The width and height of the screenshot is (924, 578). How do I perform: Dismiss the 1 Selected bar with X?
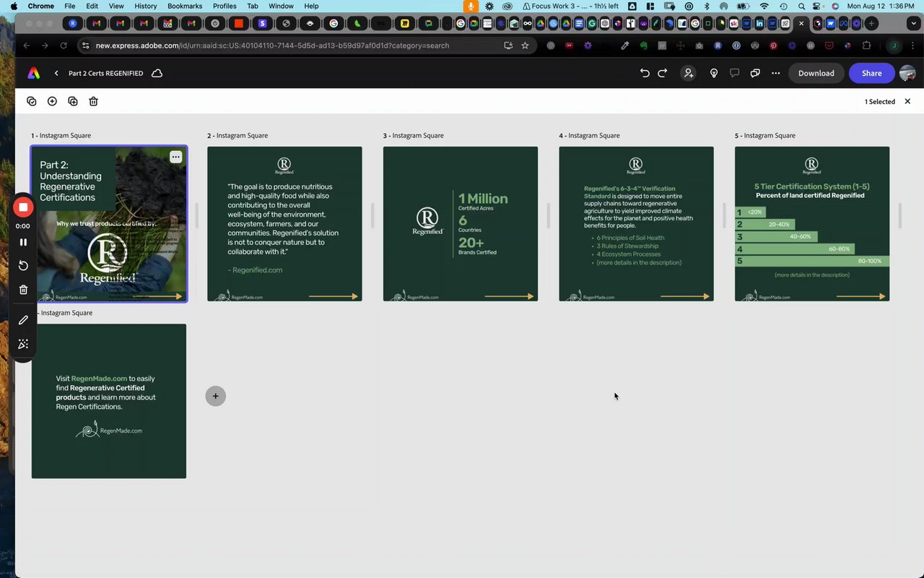(907, 102)
